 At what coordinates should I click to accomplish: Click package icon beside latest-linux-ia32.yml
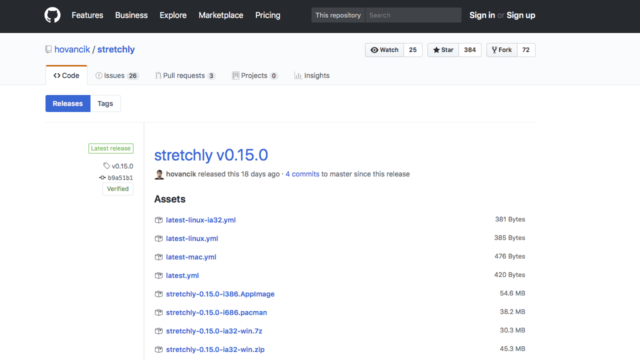tap(159, 220)
